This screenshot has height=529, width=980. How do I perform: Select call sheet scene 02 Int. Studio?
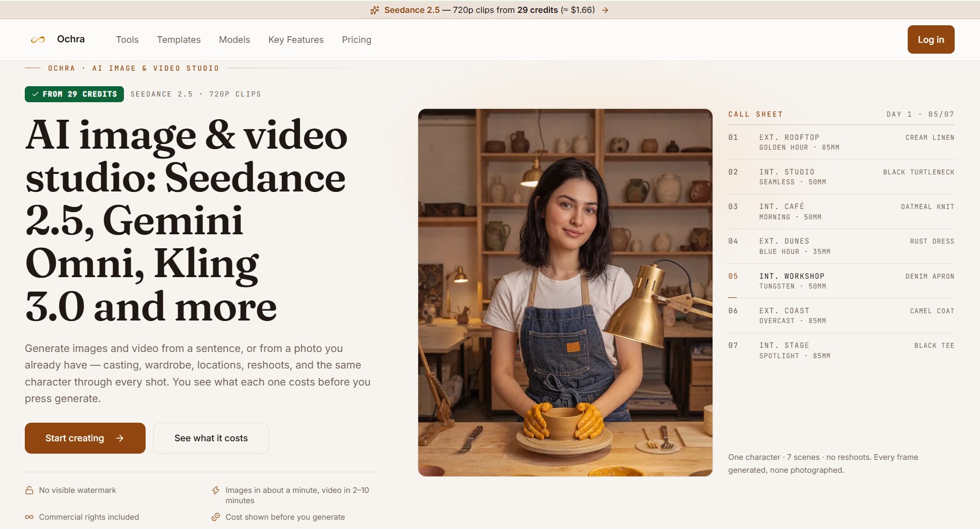point(841,177)
